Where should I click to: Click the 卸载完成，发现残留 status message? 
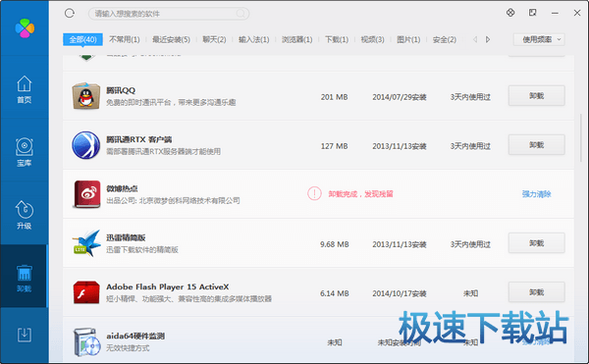[x=360, y=194]
